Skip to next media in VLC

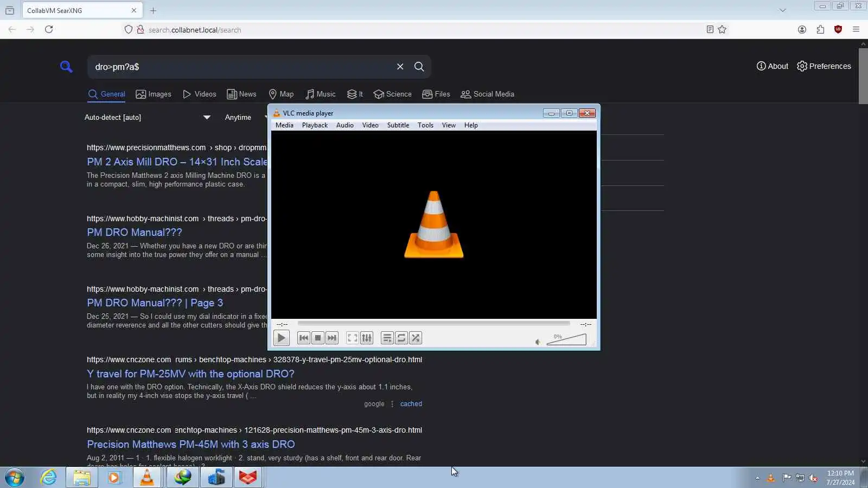332,338
